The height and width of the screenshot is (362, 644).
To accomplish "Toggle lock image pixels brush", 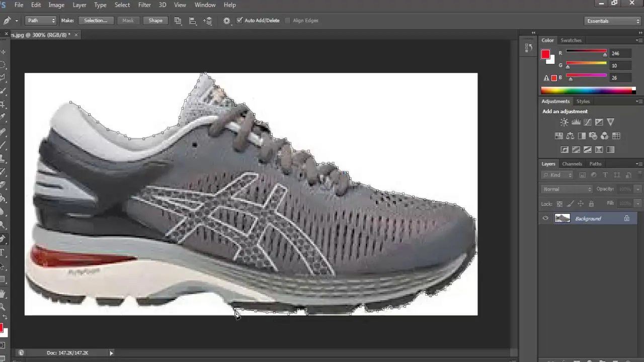I will pyautogui.click(x=570, y=204).
